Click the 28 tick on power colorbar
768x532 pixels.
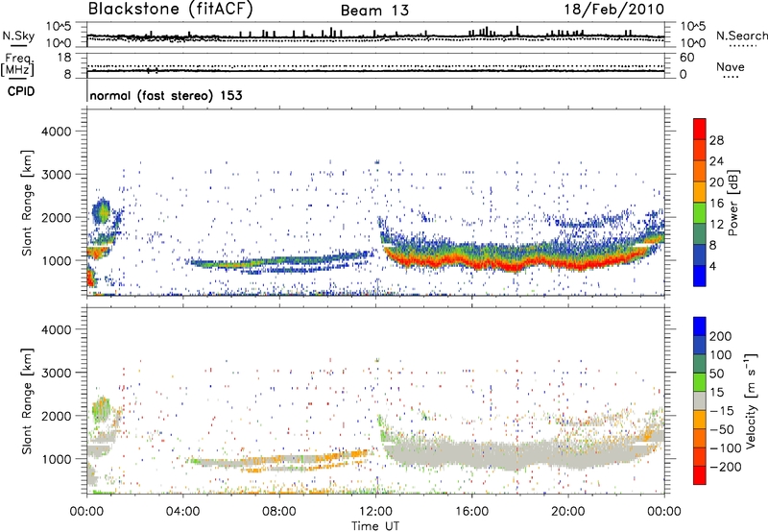tap(716, 140)
